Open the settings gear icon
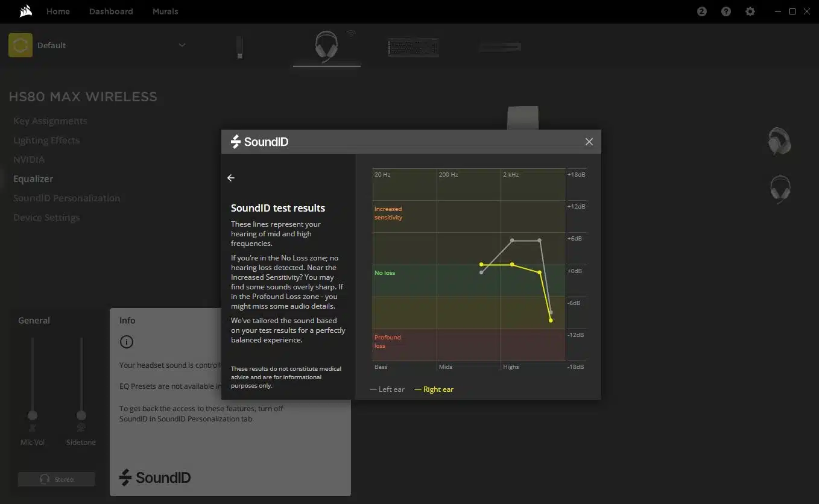 pos(750,11)
